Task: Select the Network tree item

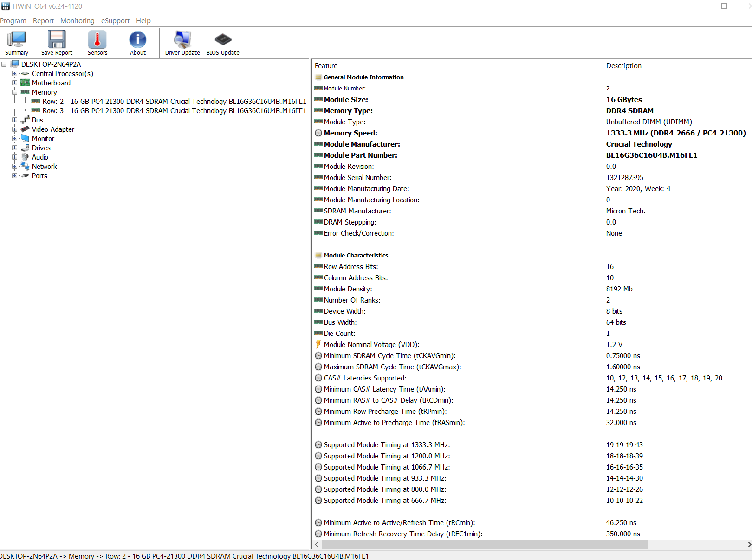Action: click(x=45, y=167)
